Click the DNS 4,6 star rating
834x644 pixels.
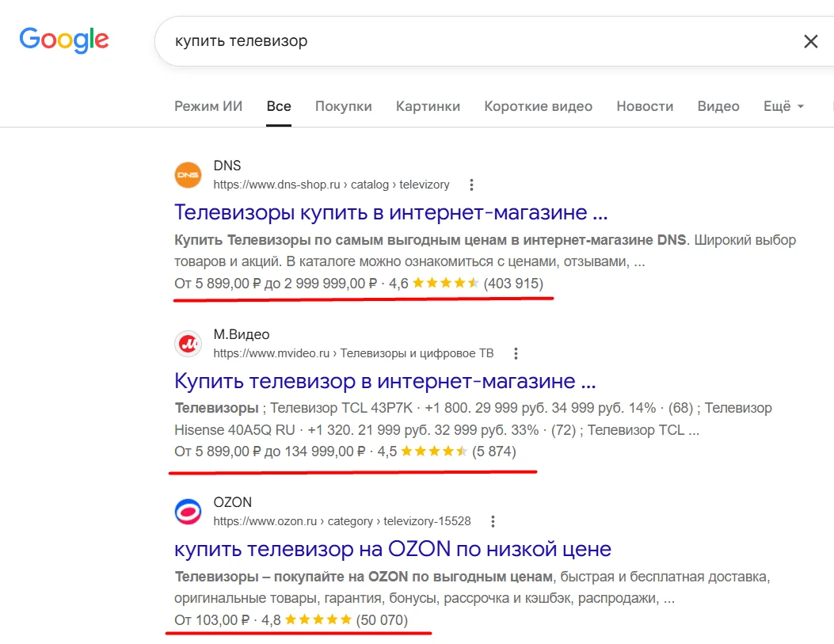tap(434, 284)
